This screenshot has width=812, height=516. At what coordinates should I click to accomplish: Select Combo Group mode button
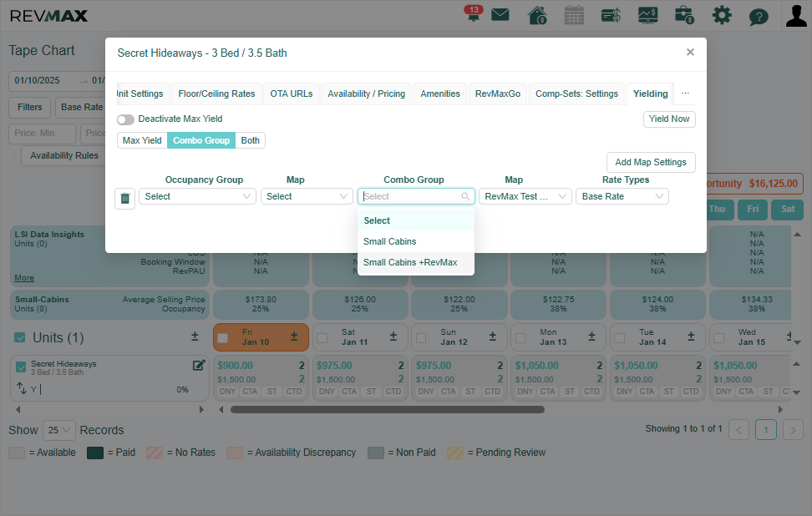pyautogui.click(x=201, y=140)
